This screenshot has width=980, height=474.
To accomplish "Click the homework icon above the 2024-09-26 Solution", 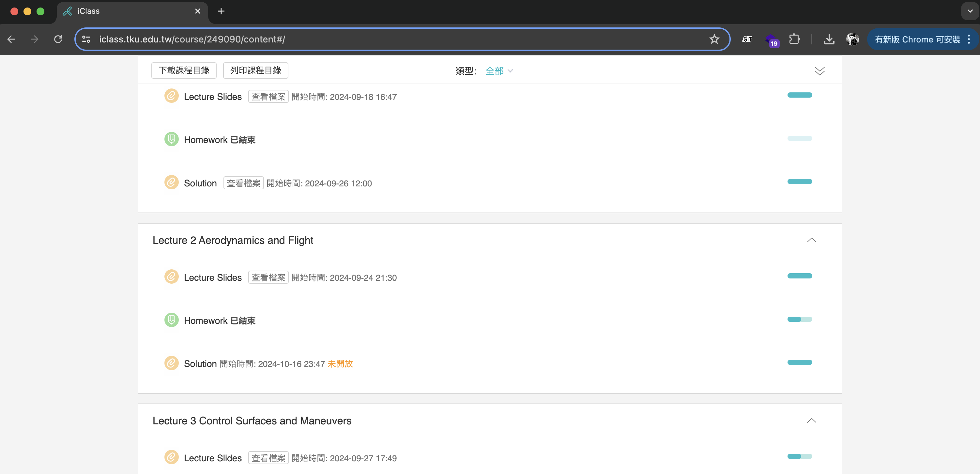I will 171,139.
